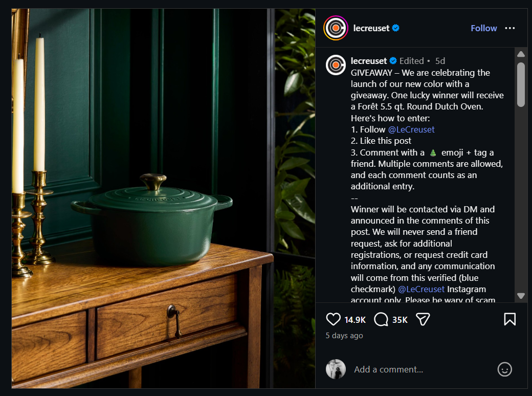Save the post using the bookmark icon
532x396 pixels.
tap(510, 319)
